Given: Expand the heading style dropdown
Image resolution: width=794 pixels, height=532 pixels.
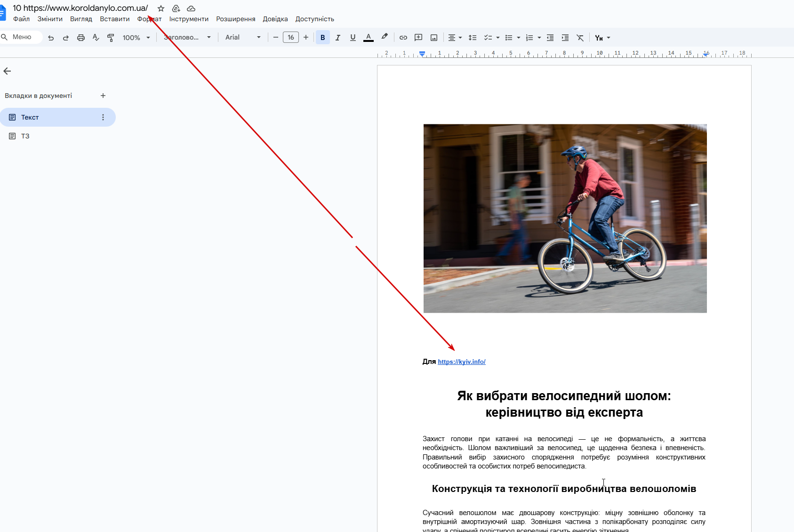Looking at the screenshot, I should tap(187, 38).
